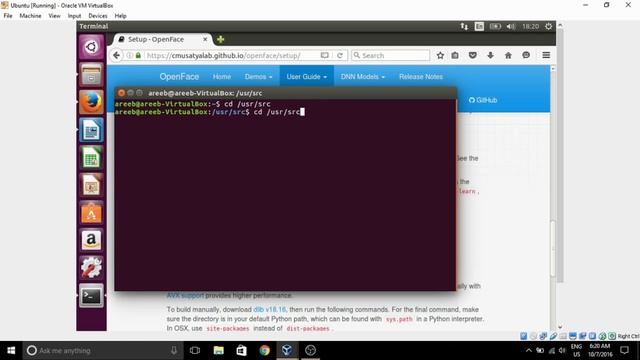Open the VirtualBox Machine menu
The width and height of the screenshot is (640, 360).
click(30, 16)
